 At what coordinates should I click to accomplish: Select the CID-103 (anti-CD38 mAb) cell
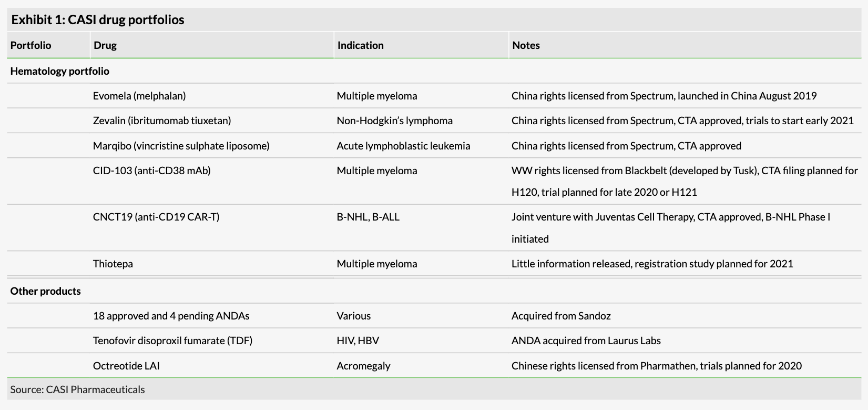[x=151, y=171]
